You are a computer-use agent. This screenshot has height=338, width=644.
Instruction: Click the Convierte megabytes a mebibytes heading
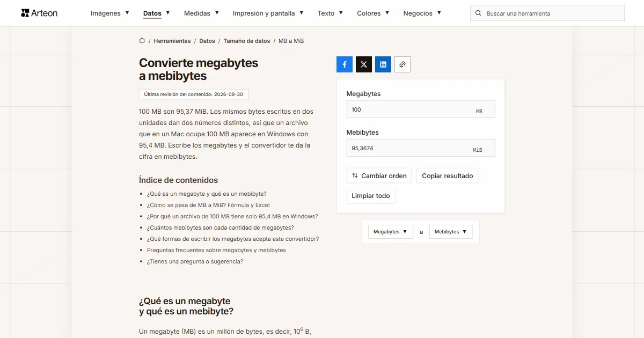[199, 69]
